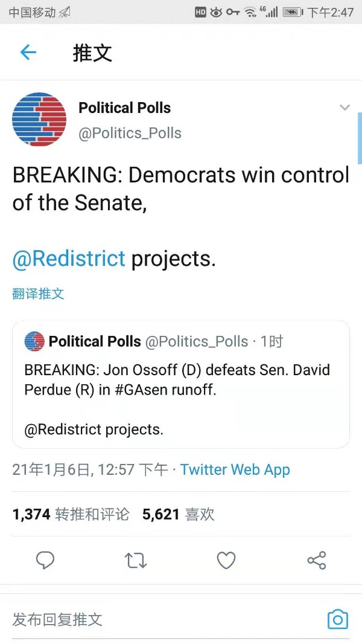Expand the tweet options chevron
The width and height of the screenshot is (362, 644).
click(x=345, y=108)
